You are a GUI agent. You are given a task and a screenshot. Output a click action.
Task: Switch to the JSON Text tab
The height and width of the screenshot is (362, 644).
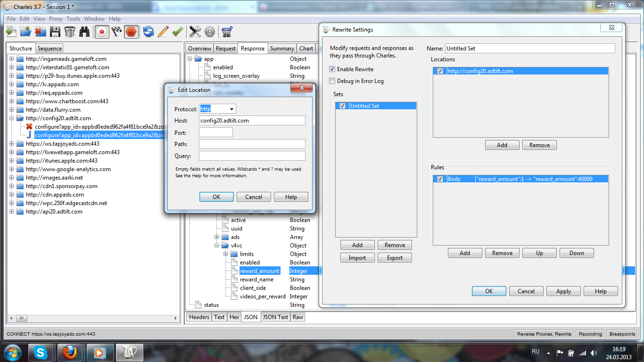click(x=275, y=317)
